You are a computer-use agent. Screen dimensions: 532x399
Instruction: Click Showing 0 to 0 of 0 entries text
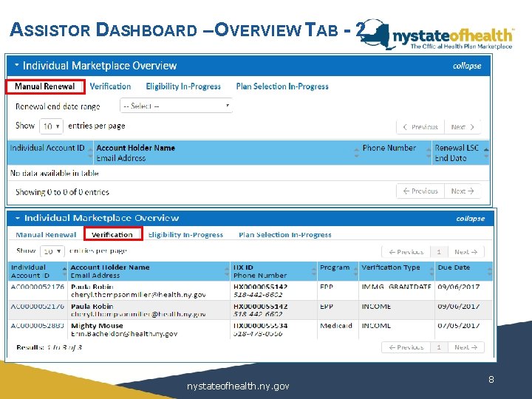pyautogui.click(x=62, y=192)
